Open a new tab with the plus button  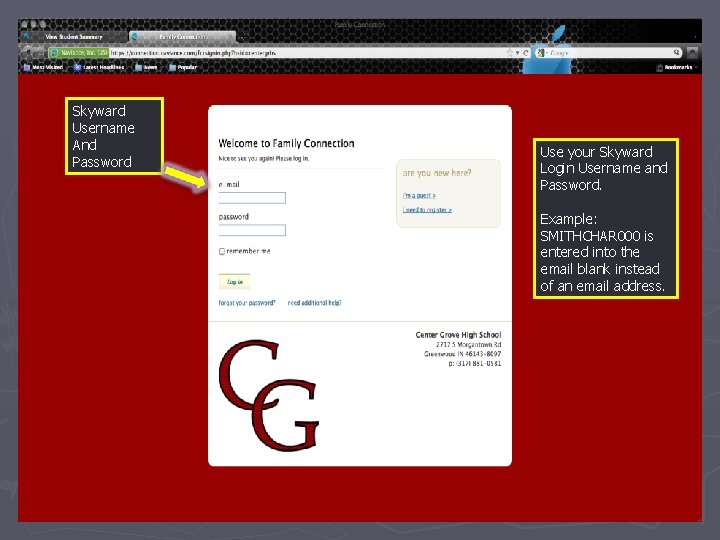click(243, 37)
